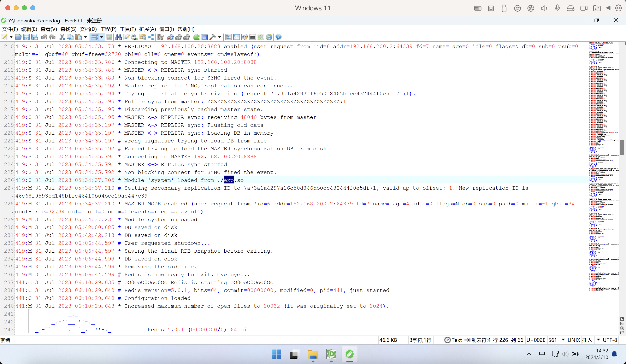Click the green grid blocks icon
This screenshot has width=626, height=364.
[x=261, y=37]
